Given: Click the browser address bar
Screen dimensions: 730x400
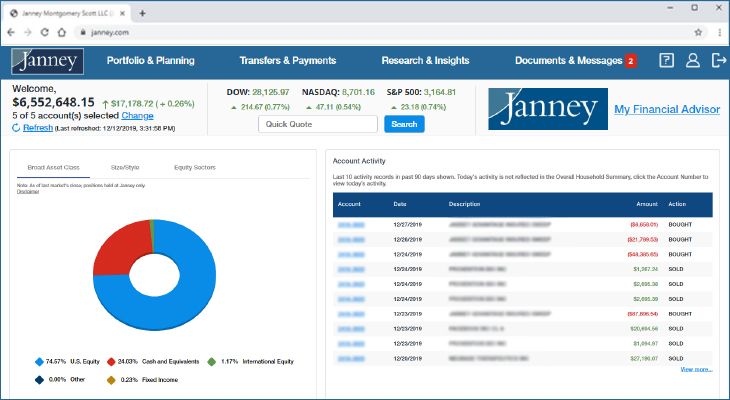Looking at the screenshot, I should point(391,32).
